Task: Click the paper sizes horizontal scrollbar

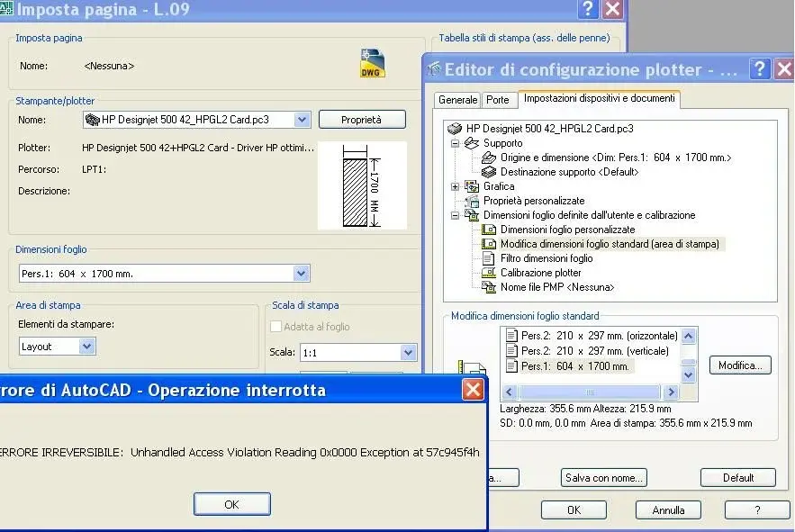Action: (590, 392)
